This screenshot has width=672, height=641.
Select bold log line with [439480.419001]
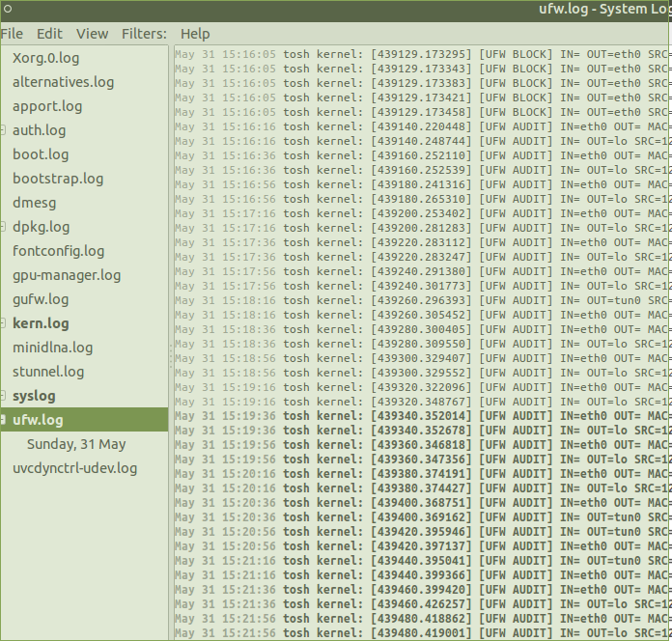tap(423, 633)
